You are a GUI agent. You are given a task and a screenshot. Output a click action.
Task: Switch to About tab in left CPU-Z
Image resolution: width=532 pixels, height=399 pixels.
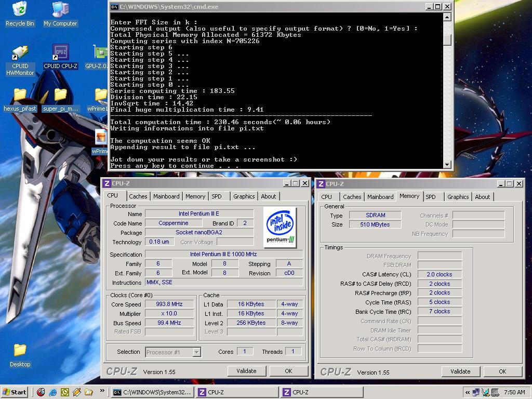(269, 196)
